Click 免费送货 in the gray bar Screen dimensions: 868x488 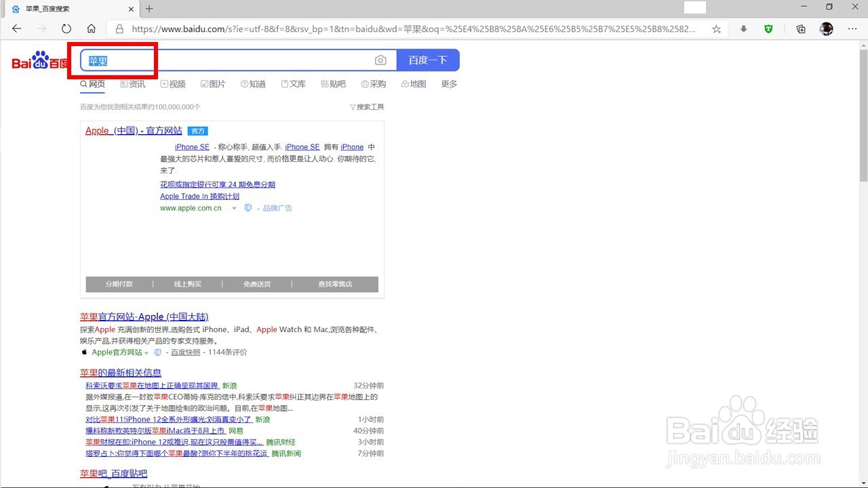[257, 284]
